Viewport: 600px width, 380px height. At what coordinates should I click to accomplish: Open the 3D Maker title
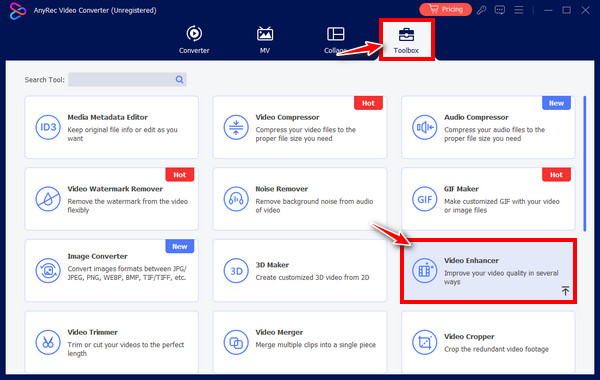pos(272,265)
